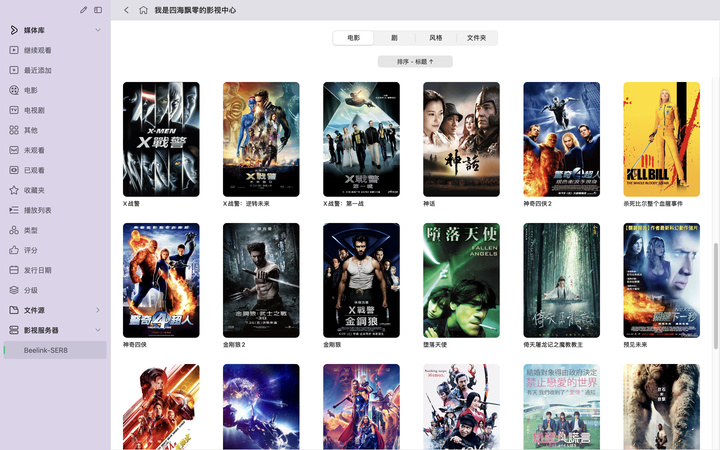
Task: Click the 文件源 section label
Action: tap(34, 310)
